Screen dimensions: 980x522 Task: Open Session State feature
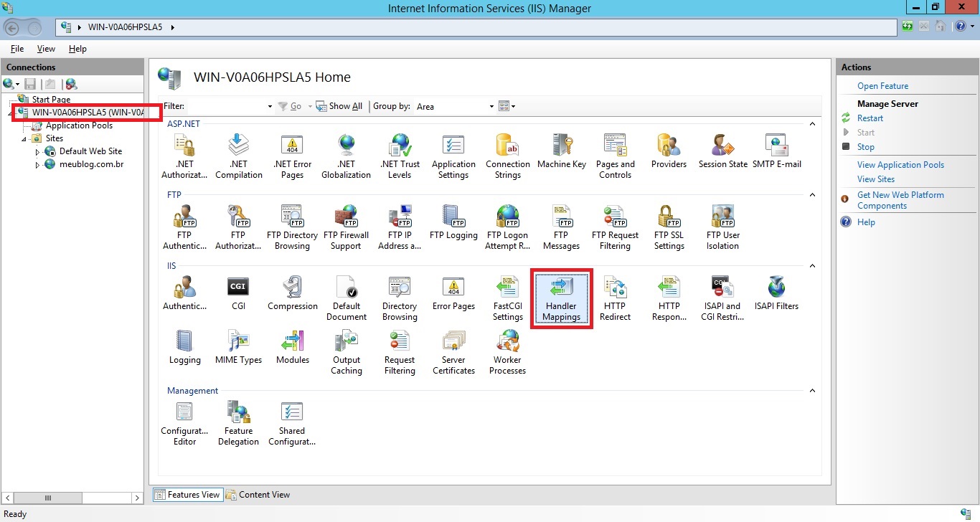coord(722,151)
